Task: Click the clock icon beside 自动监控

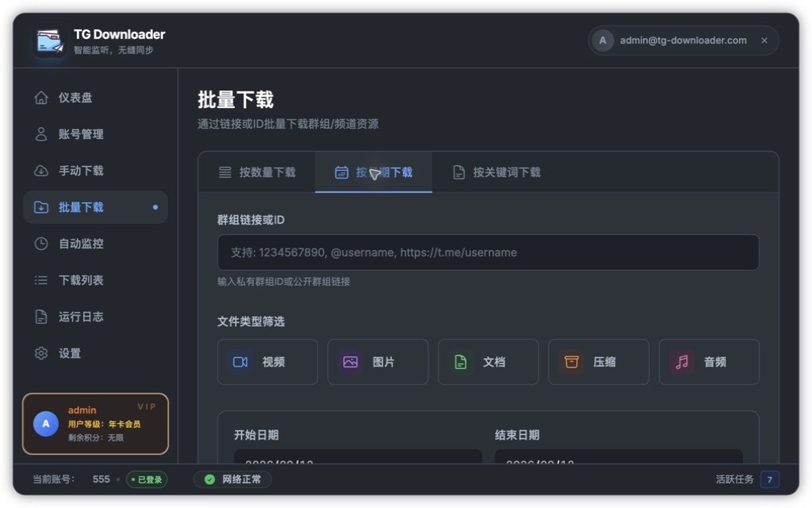Action: click(x=41, y=244)
